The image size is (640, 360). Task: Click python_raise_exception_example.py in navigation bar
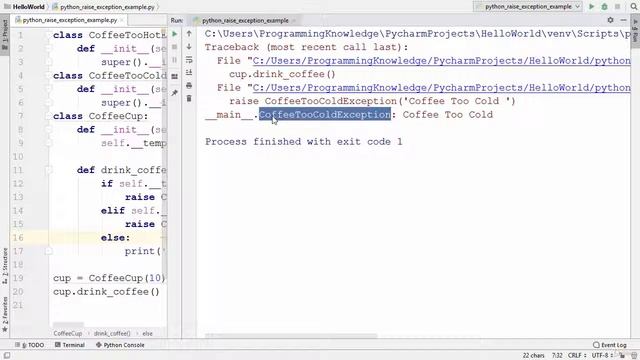click(104, 7)
